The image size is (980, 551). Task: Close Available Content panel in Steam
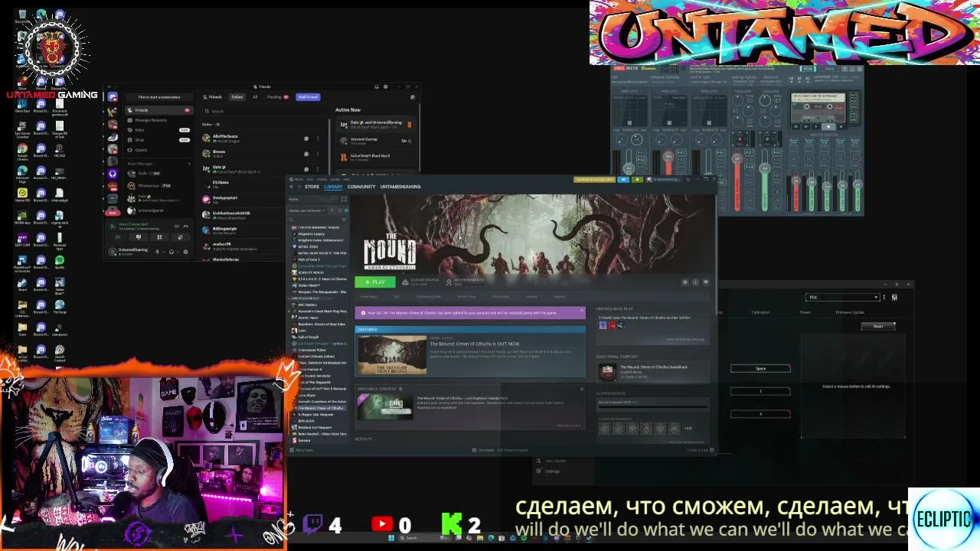[x=582, y=389]
